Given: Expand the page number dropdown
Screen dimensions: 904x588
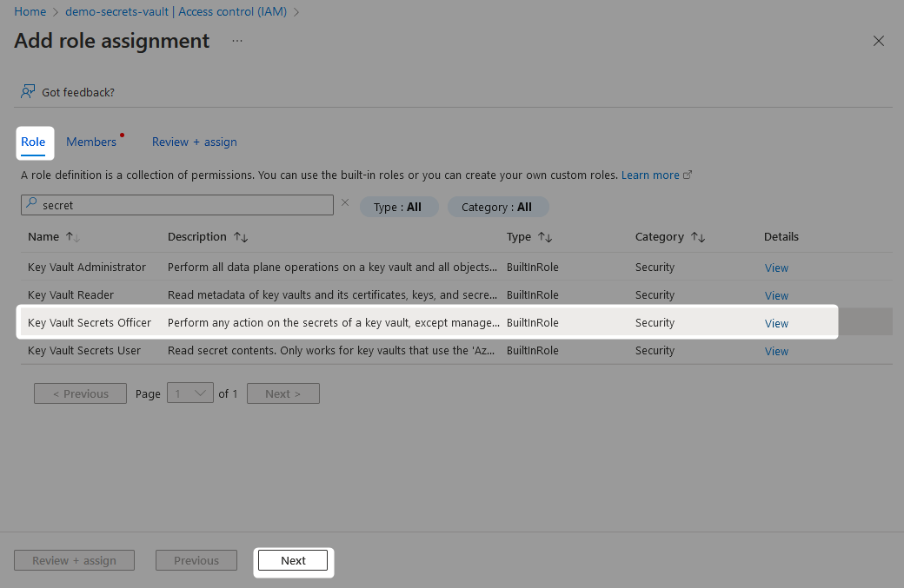Looking at the screenshot, I should pos(190,393).
